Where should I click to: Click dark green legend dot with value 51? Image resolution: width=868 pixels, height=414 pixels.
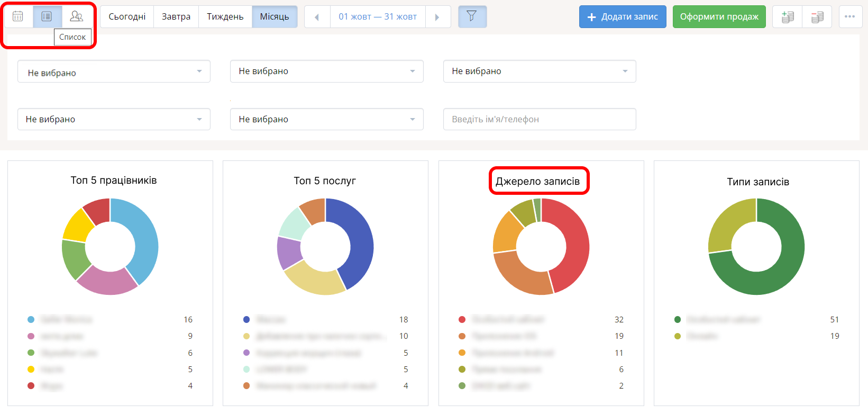tap(678, 319)
